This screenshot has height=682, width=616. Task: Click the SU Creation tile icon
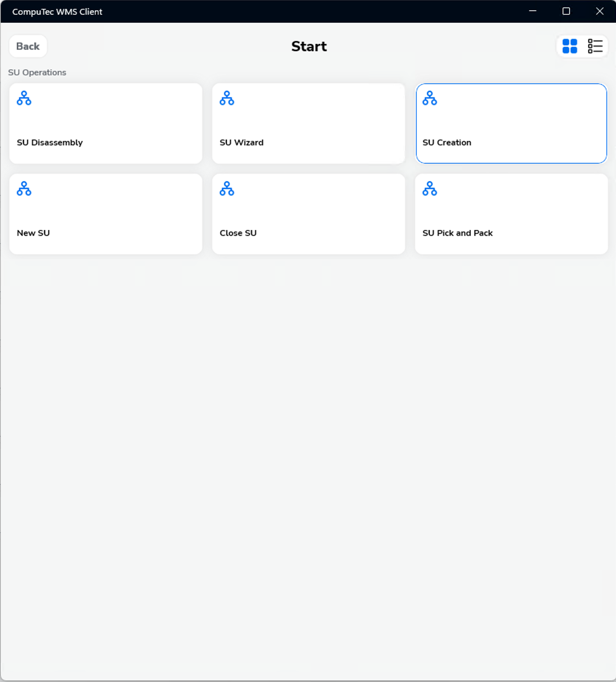point(430,98)
